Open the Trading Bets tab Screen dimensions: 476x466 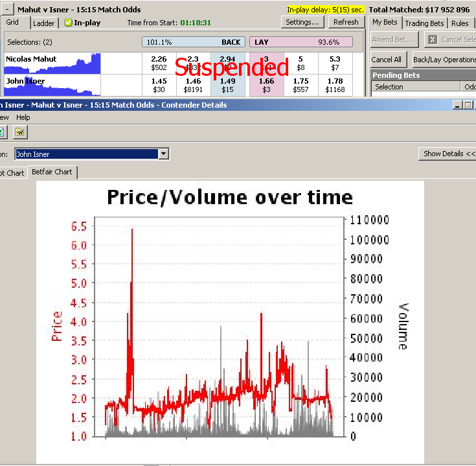pos(424,23)
